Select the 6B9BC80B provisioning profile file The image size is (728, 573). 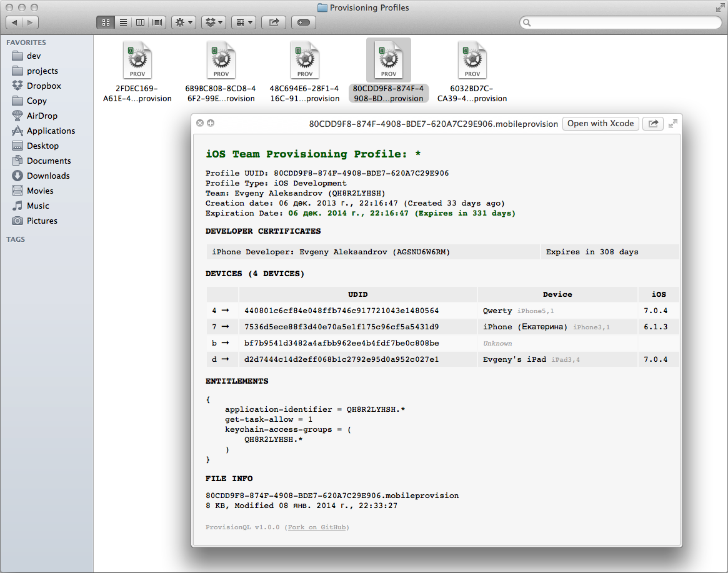221,71
